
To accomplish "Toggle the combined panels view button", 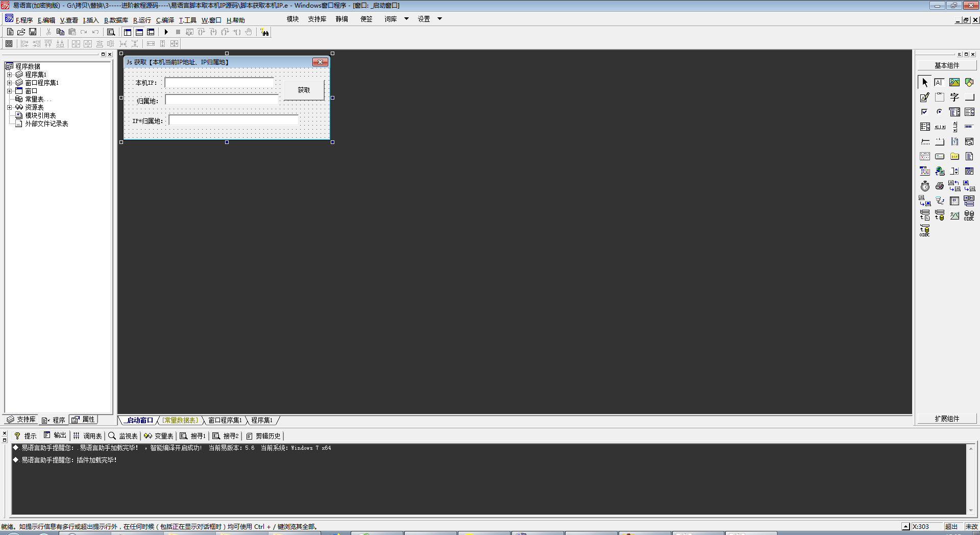I will (151, 32).
